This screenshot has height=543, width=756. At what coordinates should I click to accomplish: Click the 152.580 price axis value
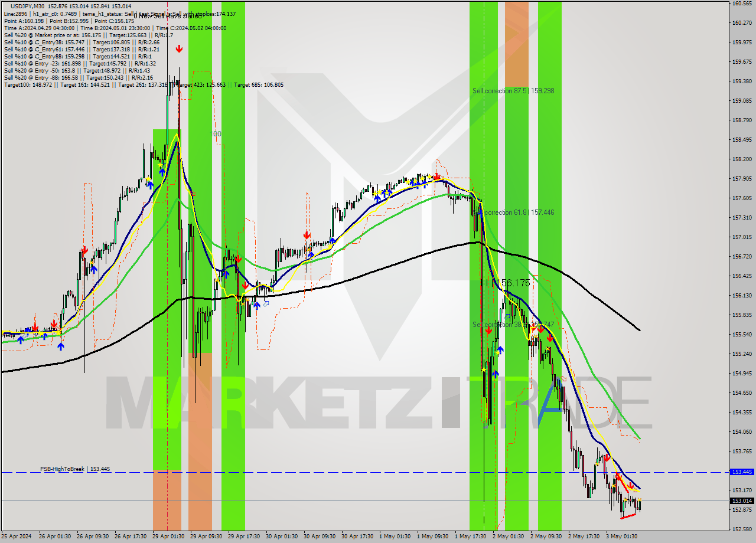[741, 529]
